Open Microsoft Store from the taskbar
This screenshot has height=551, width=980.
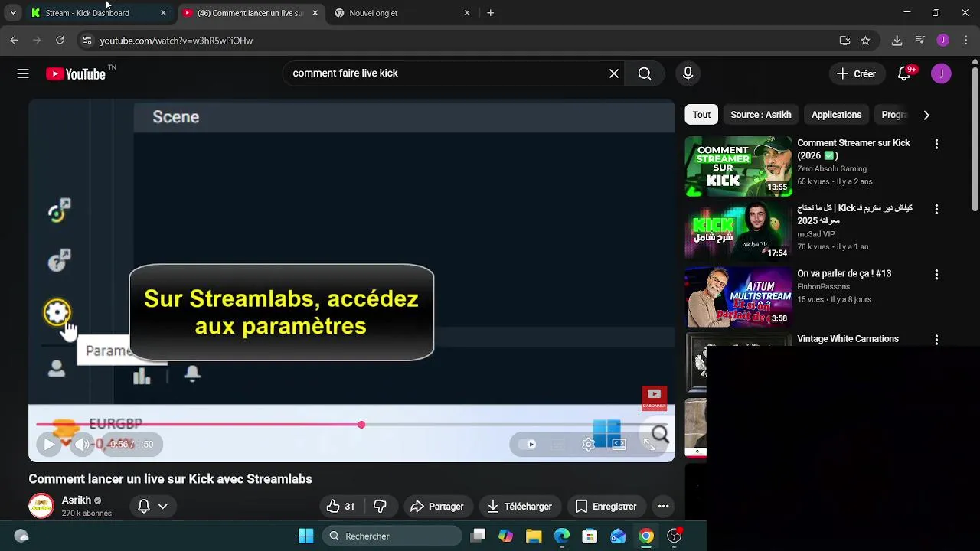(590, 536)
